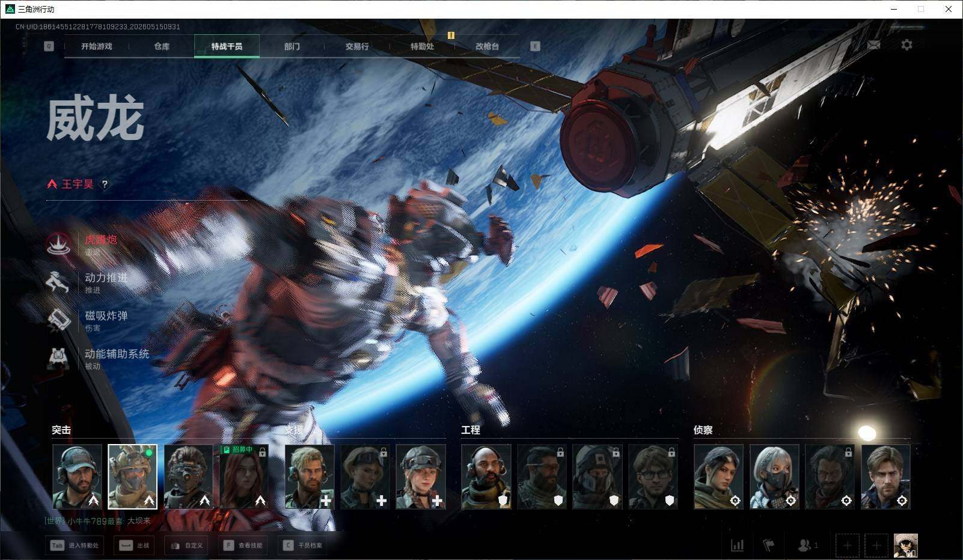Select the bald 工程 operator with headset

(486, 476)
